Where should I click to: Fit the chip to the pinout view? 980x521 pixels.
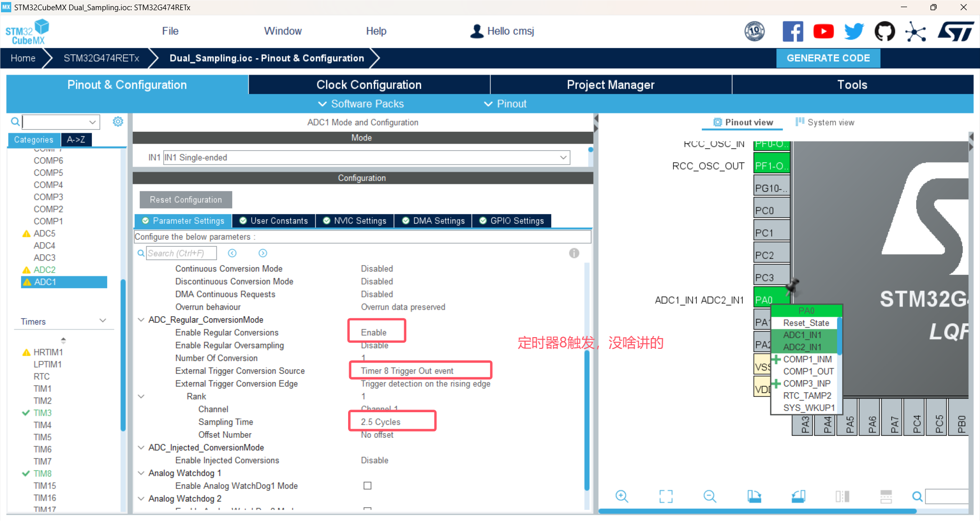point(666,496)
